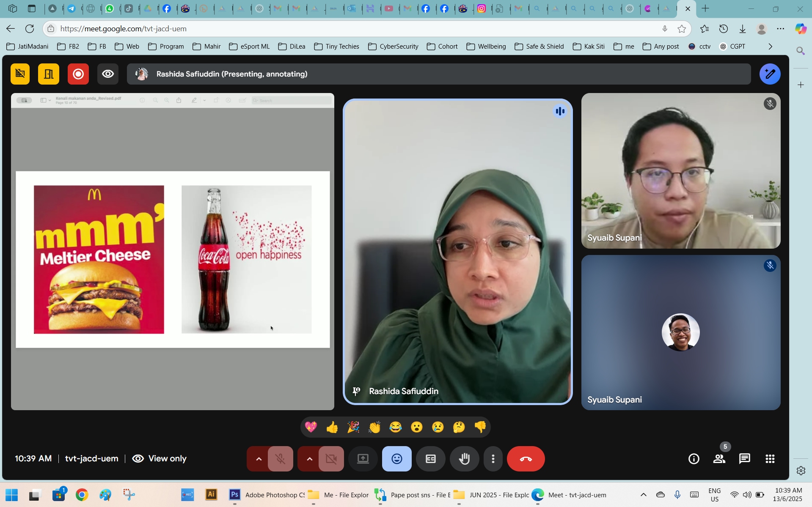Send the laughing face reaction
Viewport: 812px width, 507px height.
[396, 427]
